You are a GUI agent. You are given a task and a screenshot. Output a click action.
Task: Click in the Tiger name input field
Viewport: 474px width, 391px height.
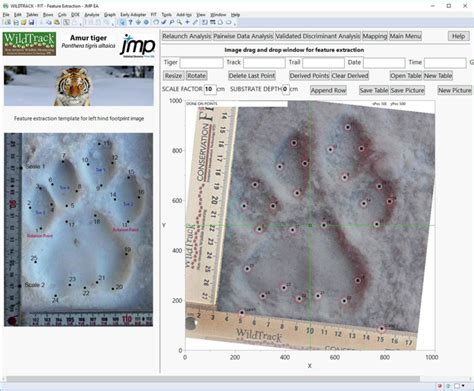[201, 63]
